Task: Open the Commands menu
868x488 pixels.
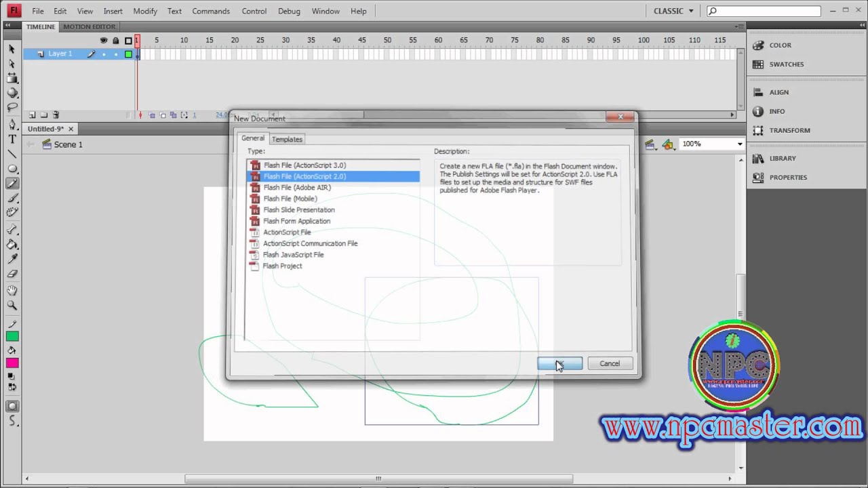Action: (211, 11)
